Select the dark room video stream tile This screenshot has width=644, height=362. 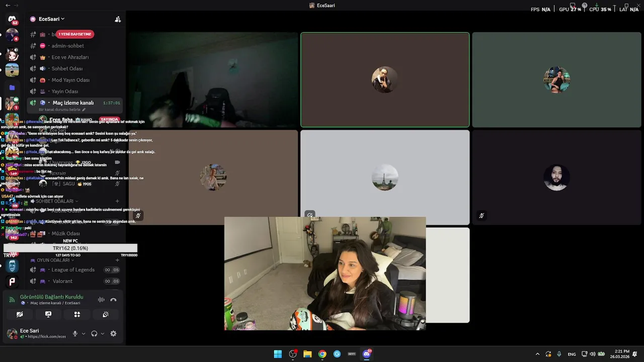click(213, 80)
